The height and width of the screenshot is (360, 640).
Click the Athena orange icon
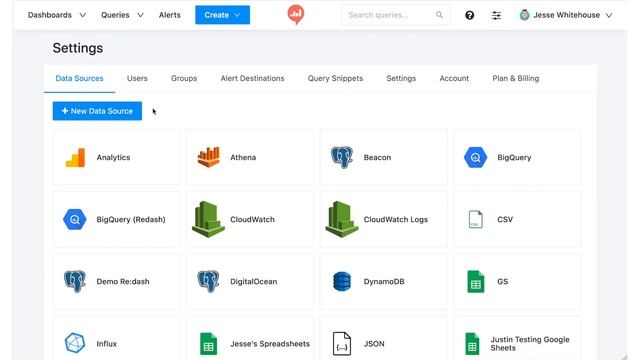coord(209,157)
